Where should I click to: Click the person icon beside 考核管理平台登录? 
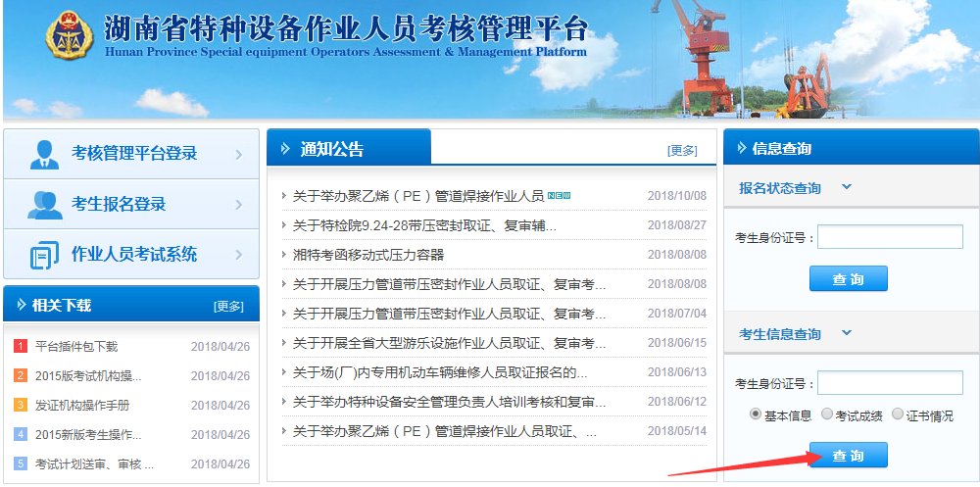pos(44,155)
